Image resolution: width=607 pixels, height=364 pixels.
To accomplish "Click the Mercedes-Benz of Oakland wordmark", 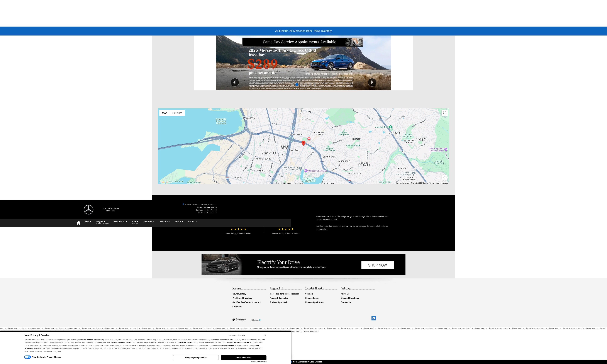I will [x=111, y=210].
